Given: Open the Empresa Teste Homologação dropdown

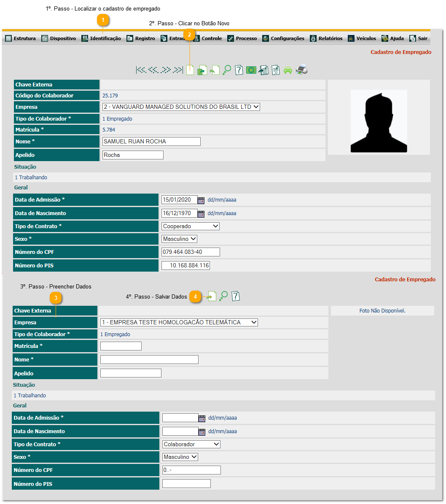Looking at the screenshot, I should pos(179,323).
